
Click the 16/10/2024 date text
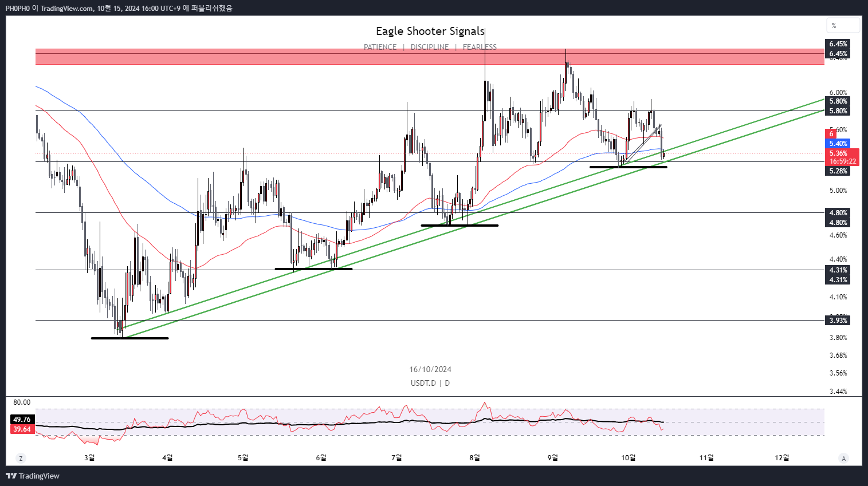[430, 369]
